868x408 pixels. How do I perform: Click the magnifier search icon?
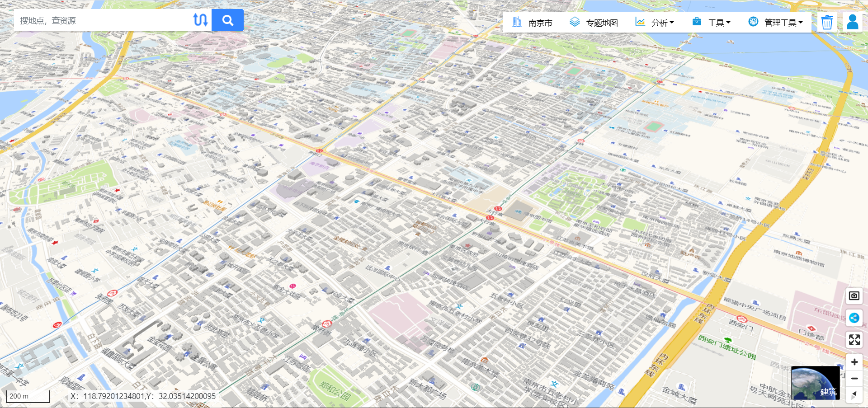pyautogui.click(x=227, y=20)
